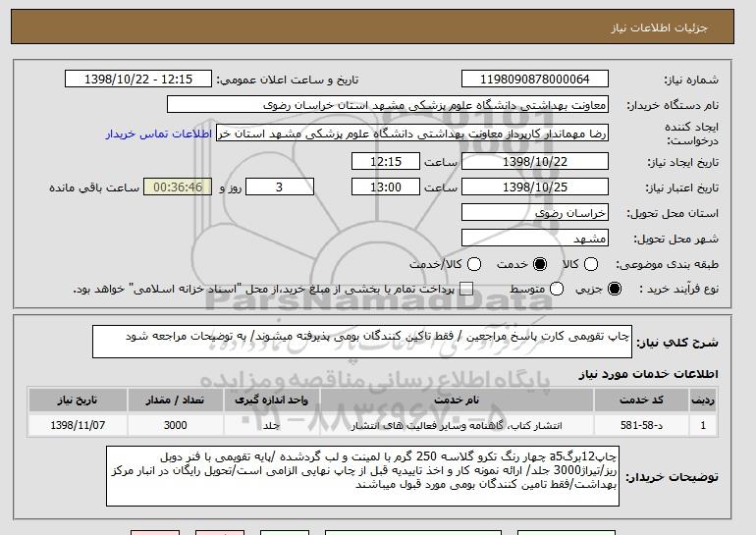Click the general need description text box

click(x=362, y=342)
